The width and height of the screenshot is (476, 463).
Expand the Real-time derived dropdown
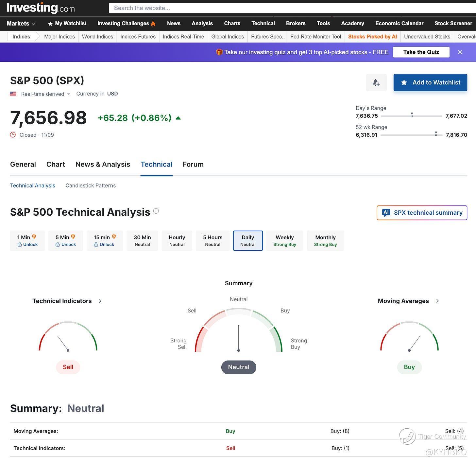tap(69, 94)
